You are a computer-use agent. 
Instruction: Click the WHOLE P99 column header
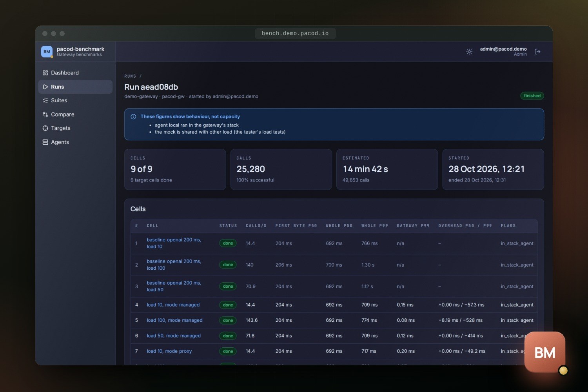click(375, 226)
